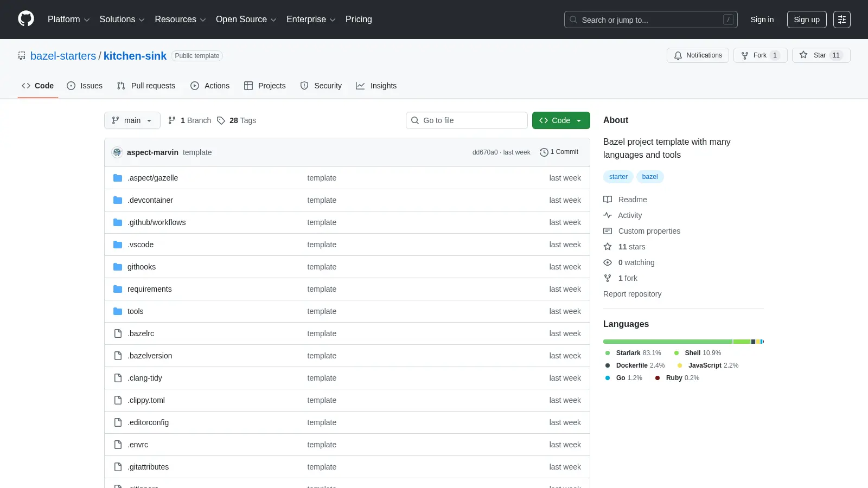Screen dimensions: 868x488
Task: Click the Go to file input
Action: pyautogui.click(x=467, y=120)
